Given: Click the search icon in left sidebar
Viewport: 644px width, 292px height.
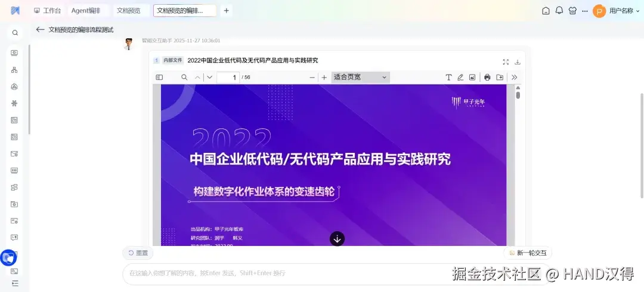Looking at the screenshot, I should (x=15, y=33).
